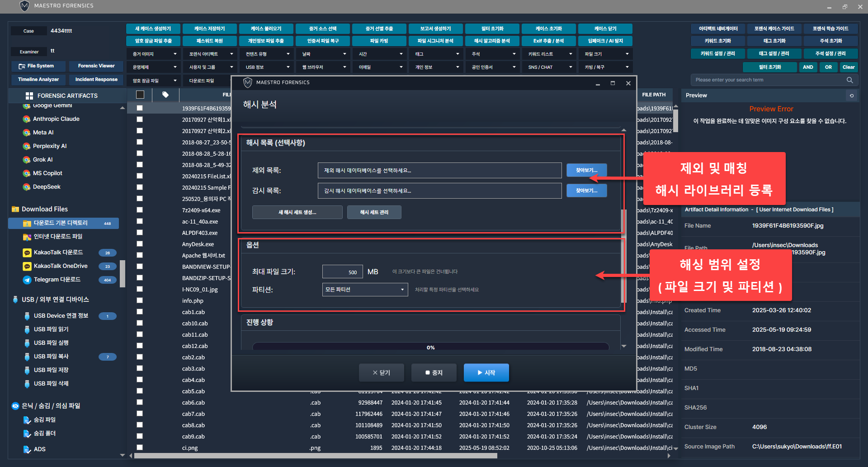Click 찾아보기 for 제외 목록

pyautogui.click(x=586, y=171)
